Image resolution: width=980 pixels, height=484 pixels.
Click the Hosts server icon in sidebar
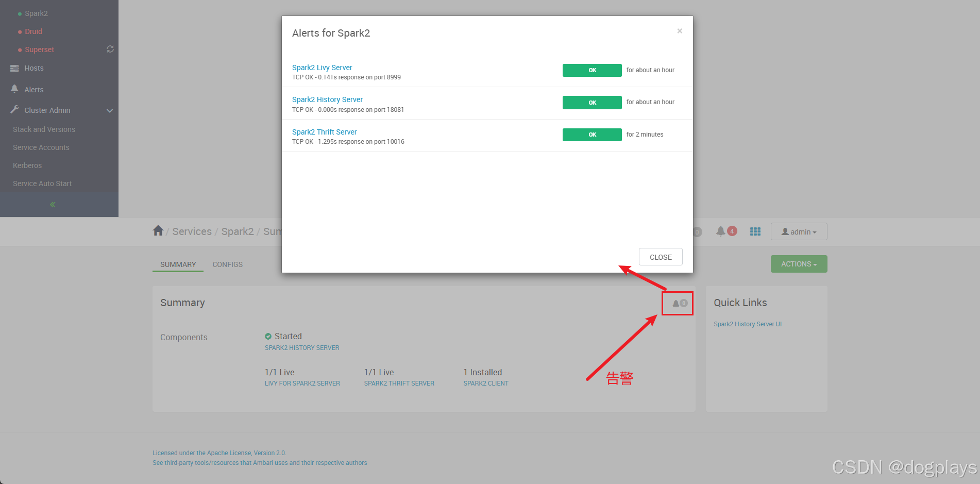14,68
